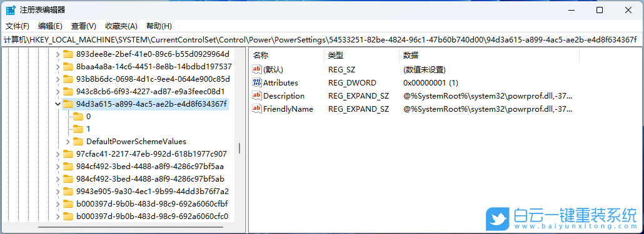Screen dimensions: 644x234
Task: Click the 0x00000001 (1) data cell
Action: pyautogui.click(x=430, y=83)
